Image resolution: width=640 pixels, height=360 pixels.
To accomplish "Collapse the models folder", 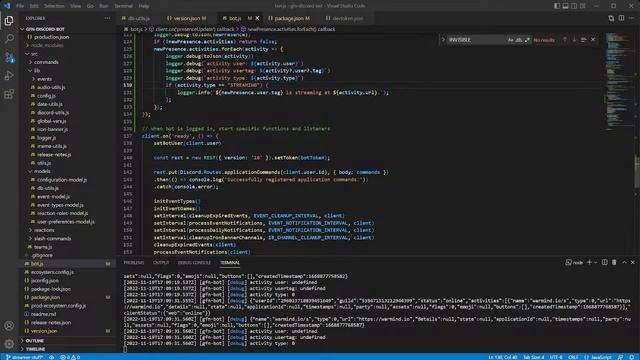I will click(42, 171).
